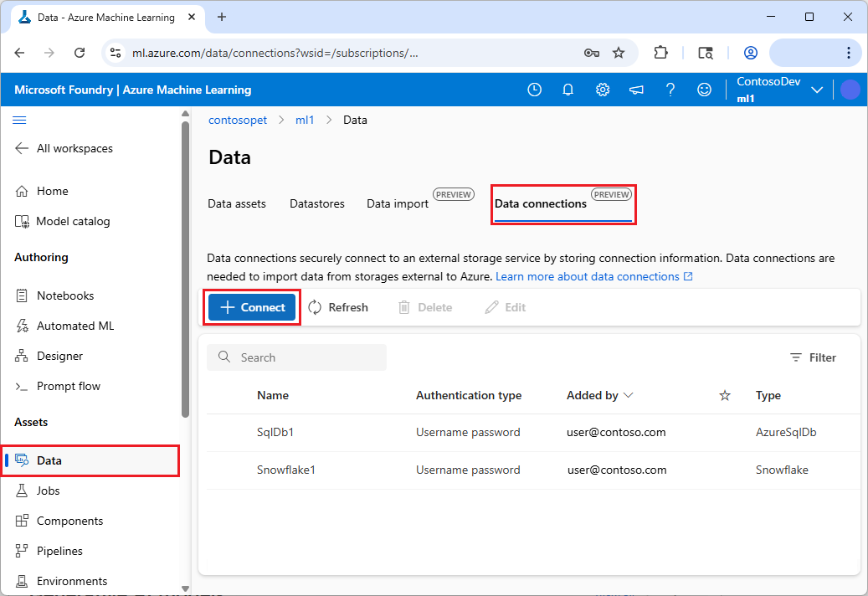Viewport: 868px width, 596px height.
Task: Switch to the Datastores tab
Action: [316, 203]
